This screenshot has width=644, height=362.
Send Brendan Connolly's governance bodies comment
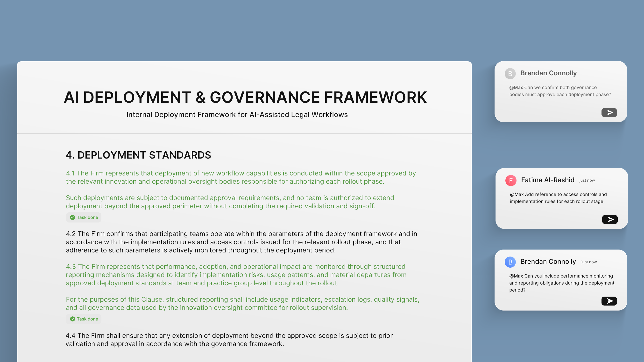coord(609,112)
